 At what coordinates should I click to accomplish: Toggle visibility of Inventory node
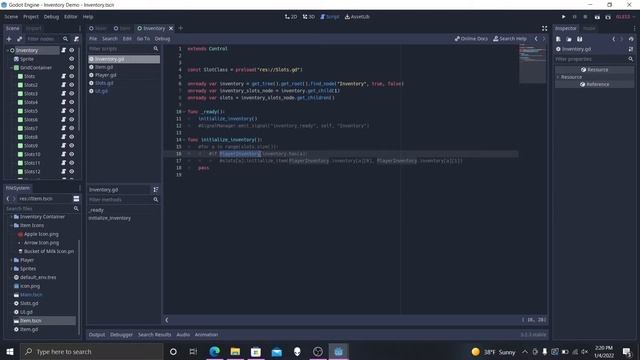pyautogui.click(x=71, y=50)
